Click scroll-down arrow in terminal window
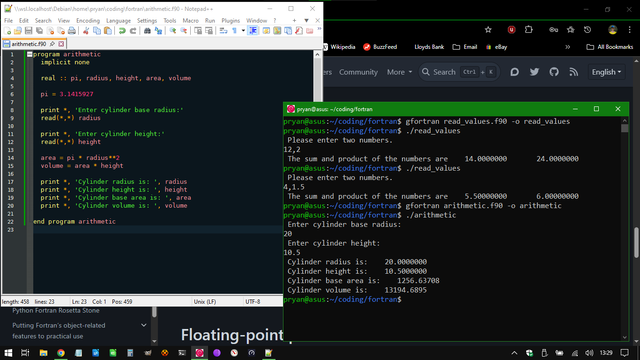The height and width of the screenshot is (360, 640). click(x=624, y=337)
